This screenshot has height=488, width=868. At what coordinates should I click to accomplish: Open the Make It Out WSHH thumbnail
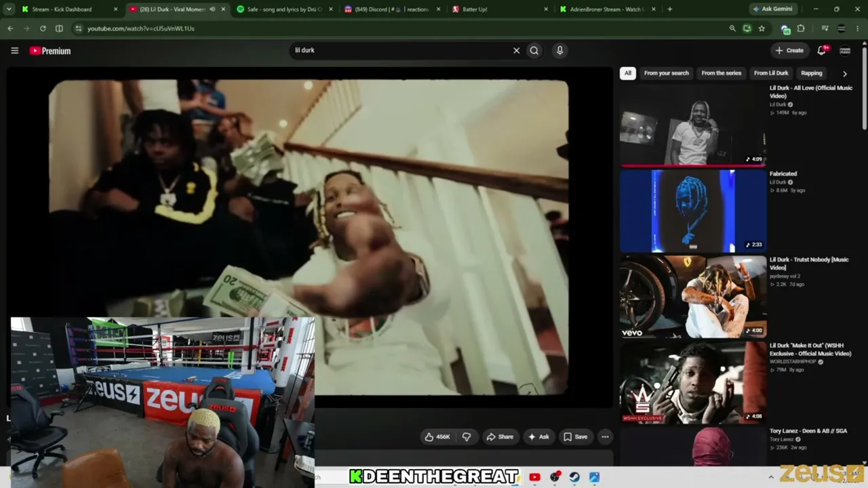693,383
